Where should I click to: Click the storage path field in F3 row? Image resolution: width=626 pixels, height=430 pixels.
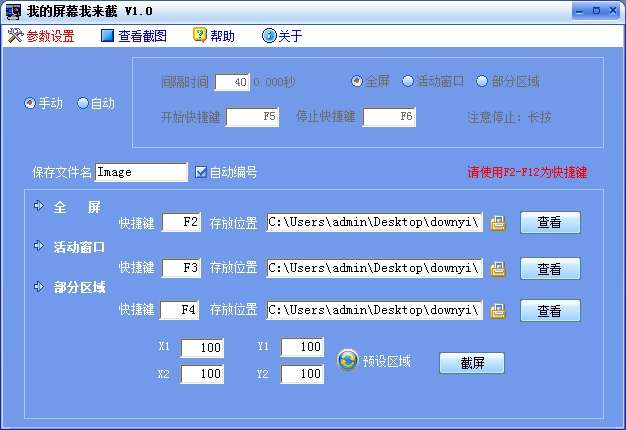click(374, 268)
